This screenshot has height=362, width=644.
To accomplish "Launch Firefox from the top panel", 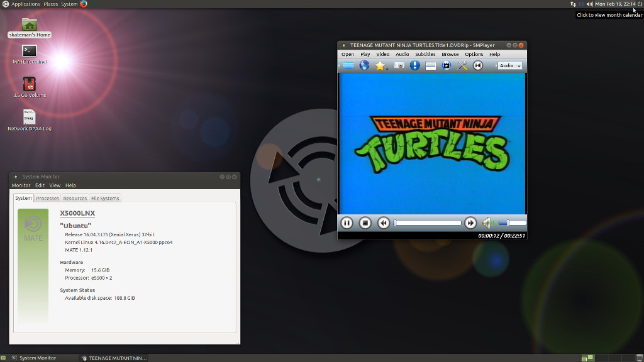I will (84, 4).
